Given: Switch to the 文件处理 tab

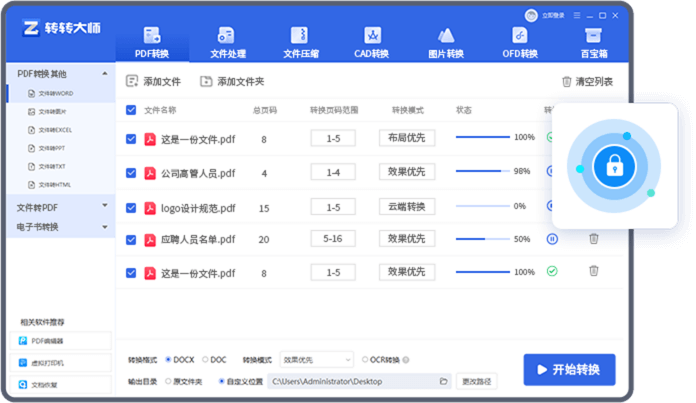Looking at the screenshot, I should [x=226, y=44].
